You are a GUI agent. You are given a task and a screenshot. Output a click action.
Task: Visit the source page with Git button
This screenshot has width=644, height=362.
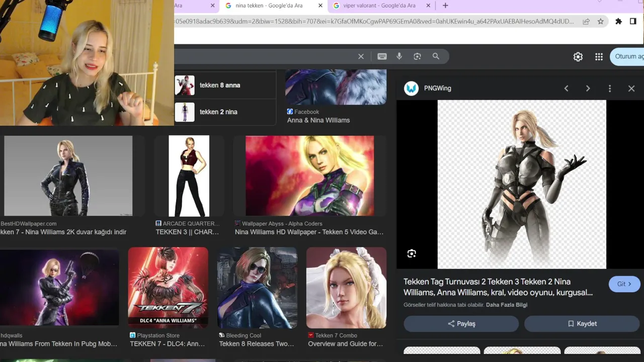(x=624, y=284)
